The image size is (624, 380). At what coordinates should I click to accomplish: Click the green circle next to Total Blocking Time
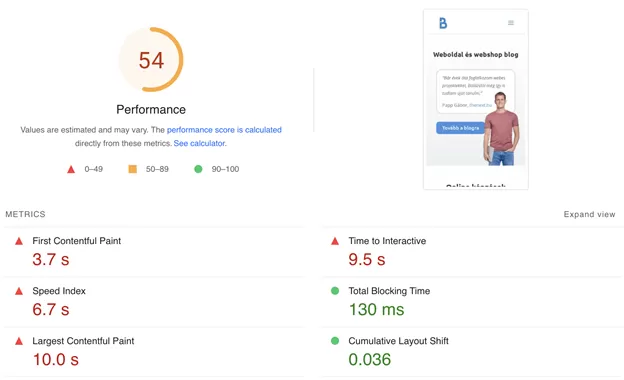coord(335,291)
